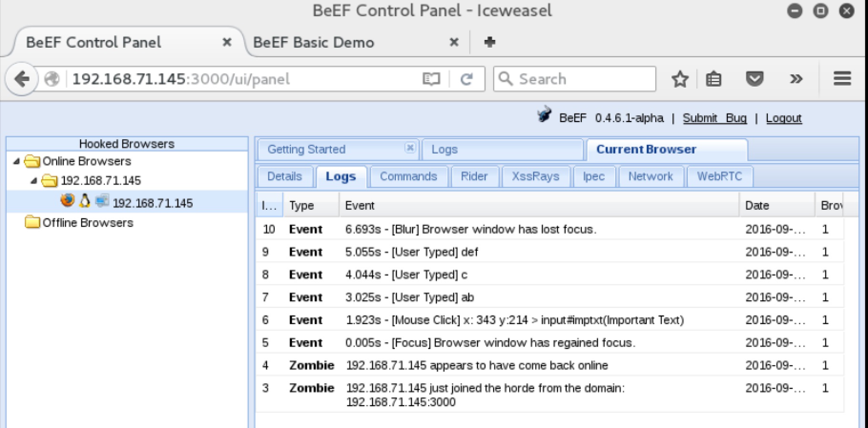This screenshot has height=428, width=868.
Task: Open the Network sub-tab
Action: point(651,176)
